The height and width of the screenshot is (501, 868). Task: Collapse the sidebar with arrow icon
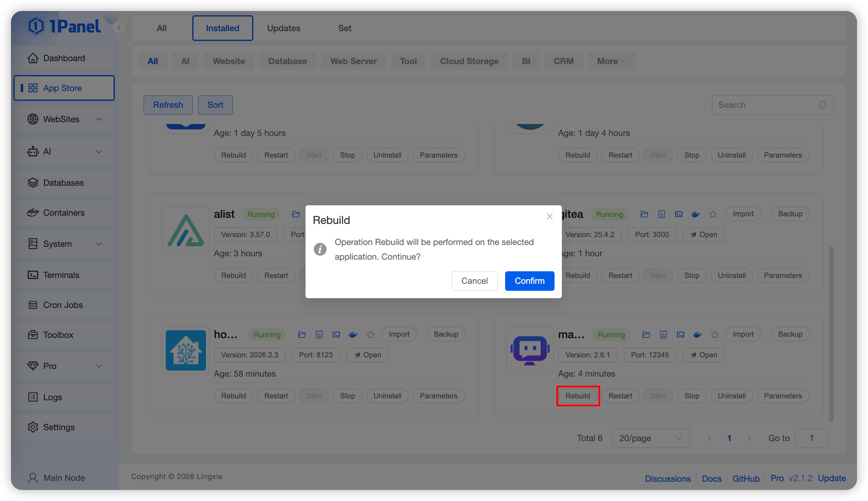click(x=119, y=27)
